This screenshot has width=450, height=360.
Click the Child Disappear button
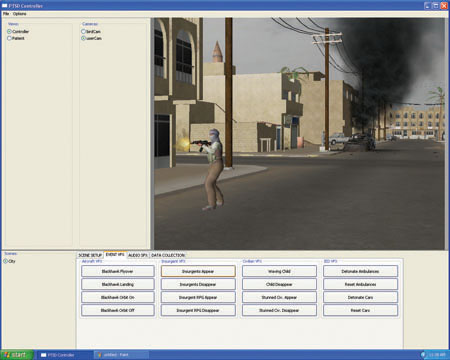pyautogui.click(x=279, y=284)
